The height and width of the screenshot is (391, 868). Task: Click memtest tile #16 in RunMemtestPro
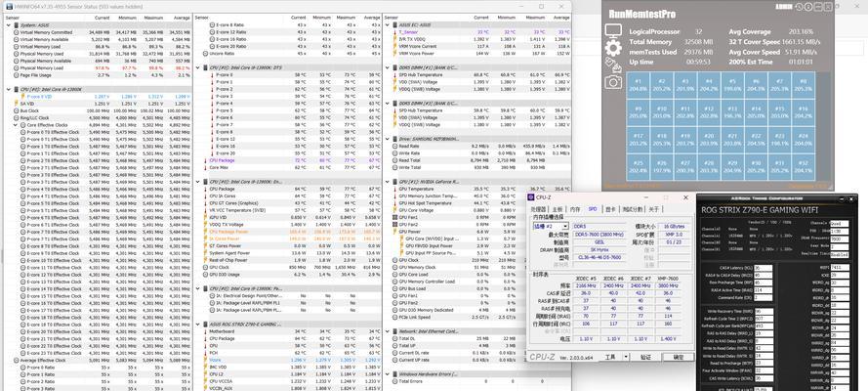coord(804,112)
